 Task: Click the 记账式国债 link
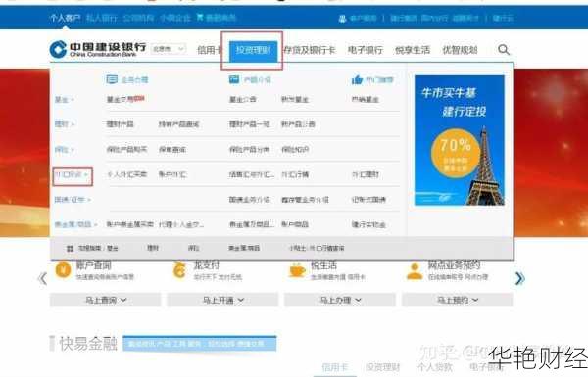pyautogui.click(x=368, y=200)
